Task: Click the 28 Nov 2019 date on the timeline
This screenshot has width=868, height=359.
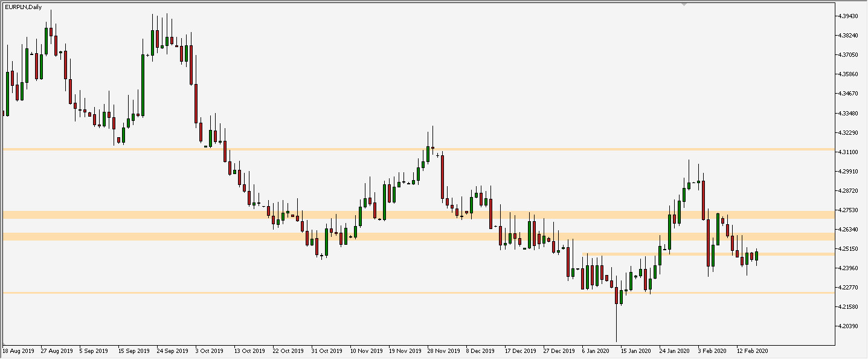Action: pyautogui.click(x=445, y=350)
